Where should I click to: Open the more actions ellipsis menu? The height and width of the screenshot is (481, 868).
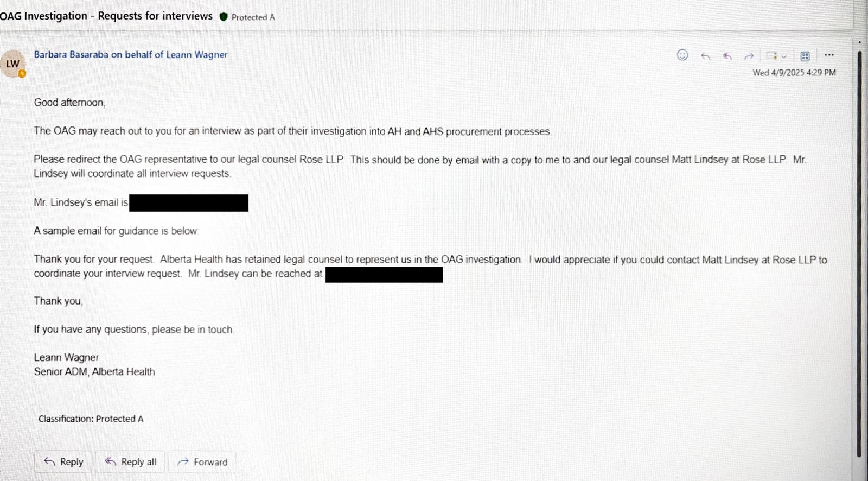click(x=829, y=55)
